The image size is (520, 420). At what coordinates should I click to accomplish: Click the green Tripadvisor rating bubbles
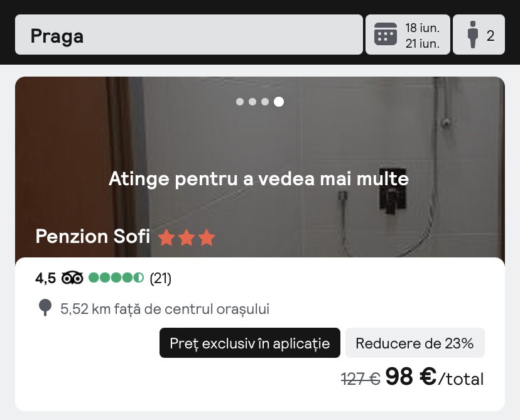coord(116,277)
